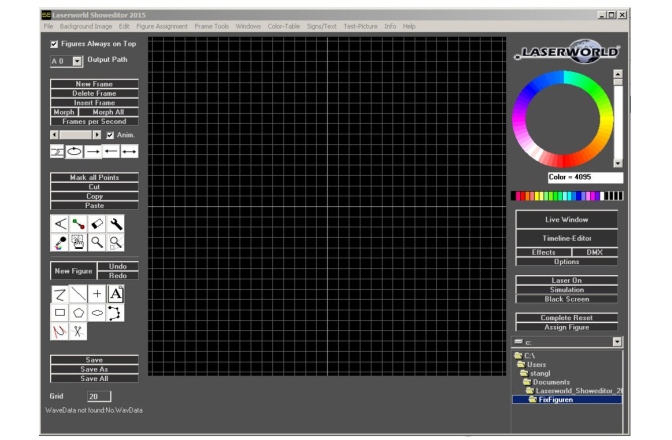Screen dimensions: 672x440
Task: Select the rectangle shape drawing tool
Action: point(60,313)
